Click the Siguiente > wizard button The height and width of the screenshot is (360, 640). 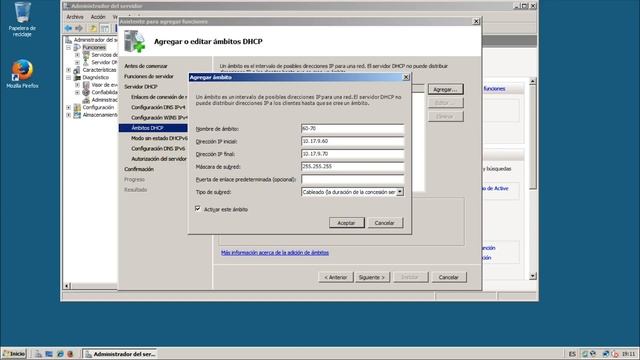tap(372, 277)
